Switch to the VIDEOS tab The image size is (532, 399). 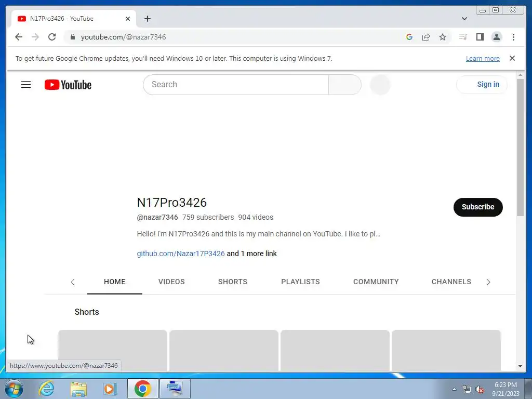coord(171,282)
